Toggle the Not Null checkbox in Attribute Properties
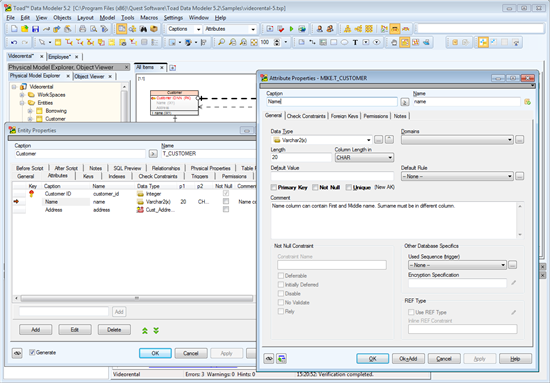The width and height of the screenshot is (550, 383). coord(315,187)
